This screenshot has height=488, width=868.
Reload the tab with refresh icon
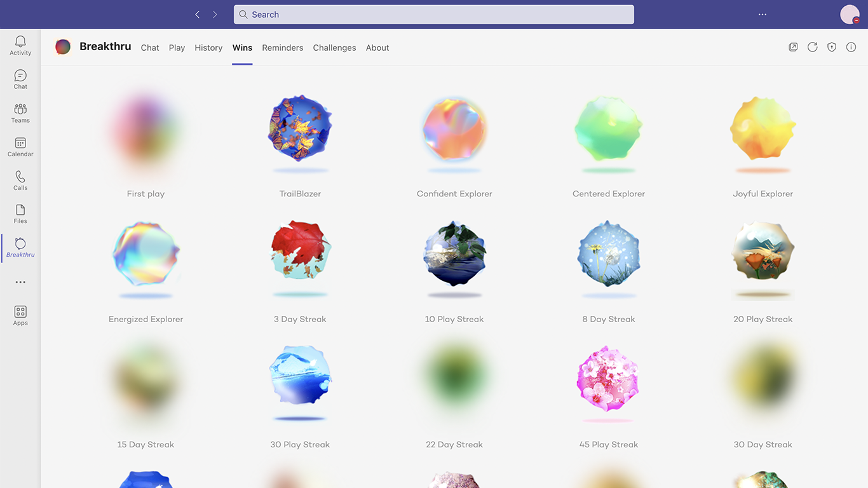pyautogui.click(x=812, y=47)
